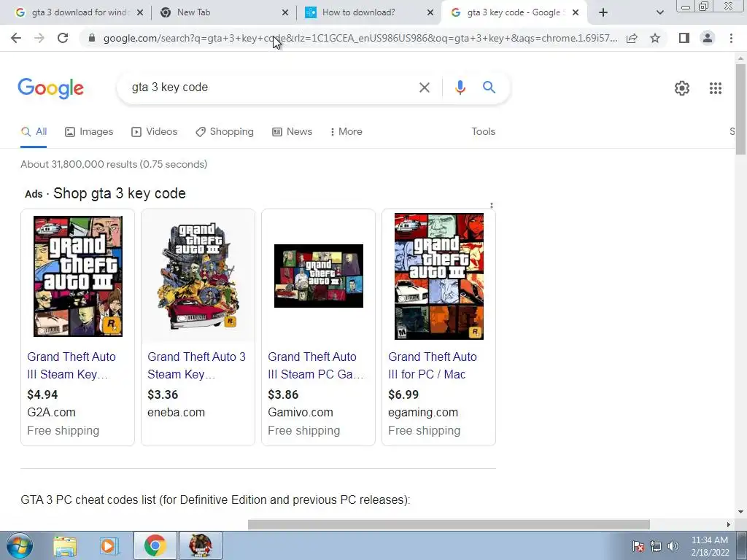The width and height of the screenshot is (747, 560).
Task: Open Chrome side panel
Action: pos(684,38)
